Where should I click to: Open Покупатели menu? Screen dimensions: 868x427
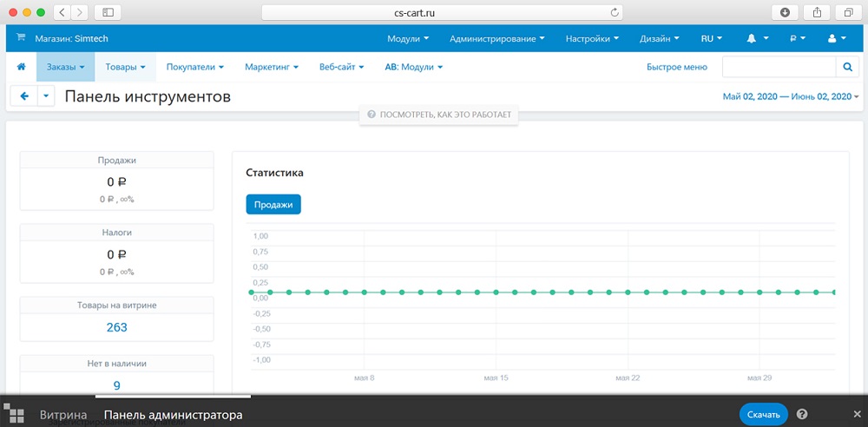(194, 67)
